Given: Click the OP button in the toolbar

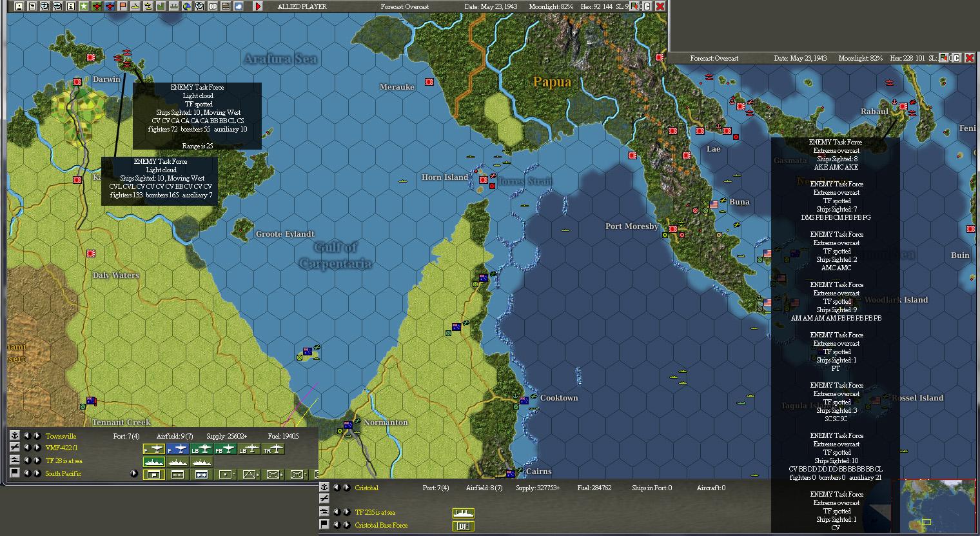Looking at the screenshot, I should (212, 6).
